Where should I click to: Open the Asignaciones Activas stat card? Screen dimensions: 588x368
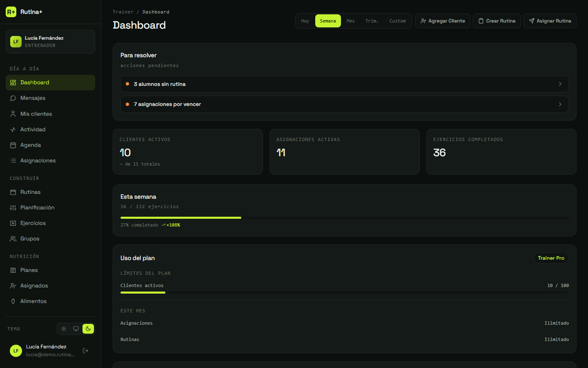click(x=345, y=152)
